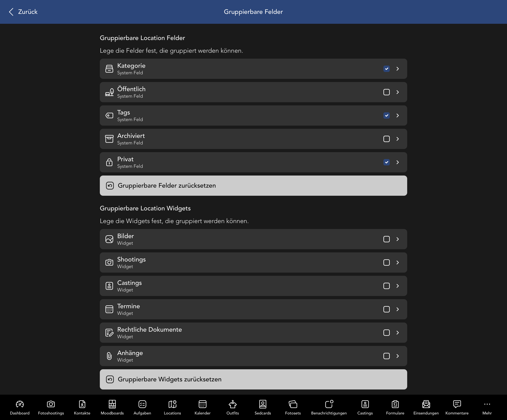507x420 pixels.
Task: Click the Gruppierbare Location Widgets heading
Action: (x=145, y=208)
